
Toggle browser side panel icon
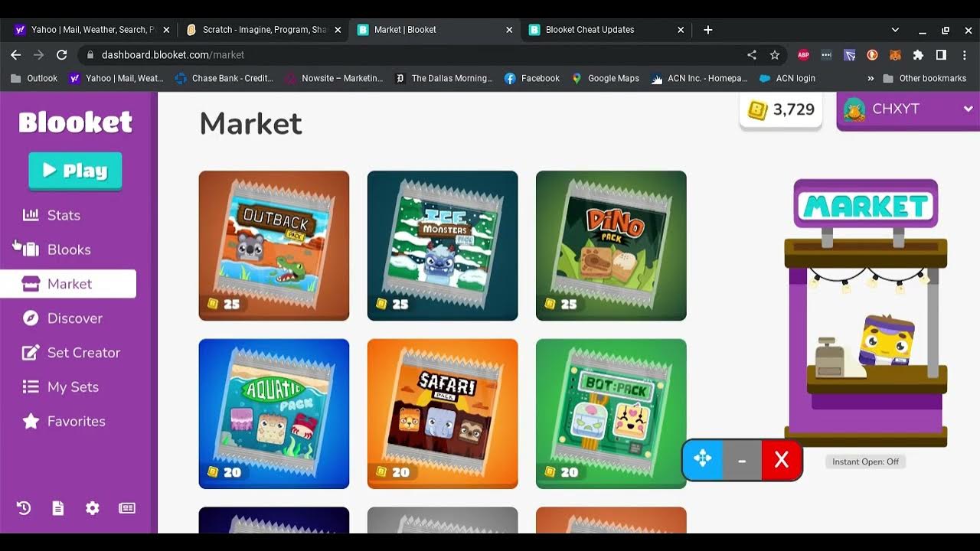coord(941,55)
